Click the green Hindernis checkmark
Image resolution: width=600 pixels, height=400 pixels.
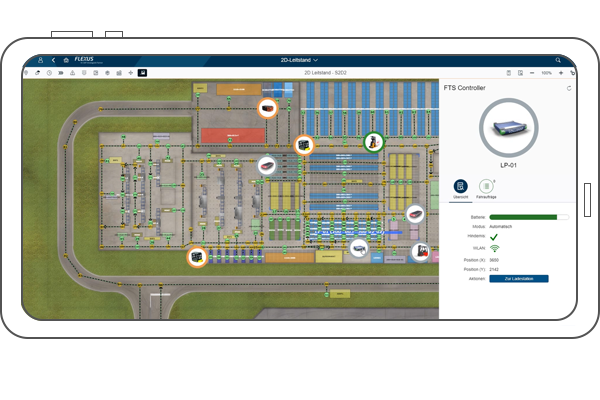(494, 236)
